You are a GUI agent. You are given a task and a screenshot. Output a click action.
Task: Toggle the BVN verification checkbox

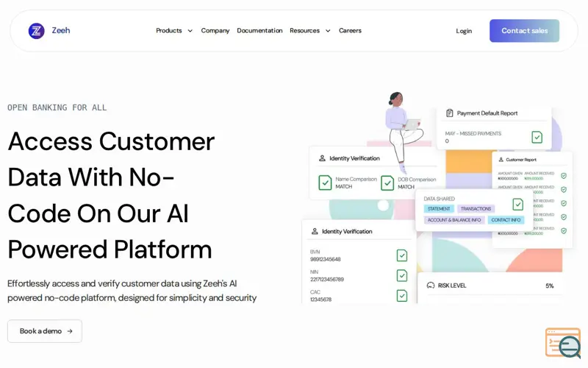pos(401,255)
